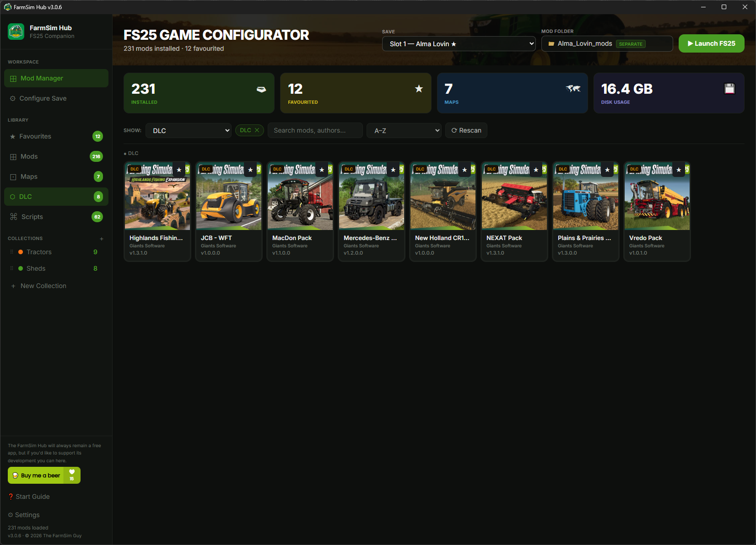Screen dimensions: 756x545
Task: Click the world map icon in Maps card
Action: pos(573,89)
